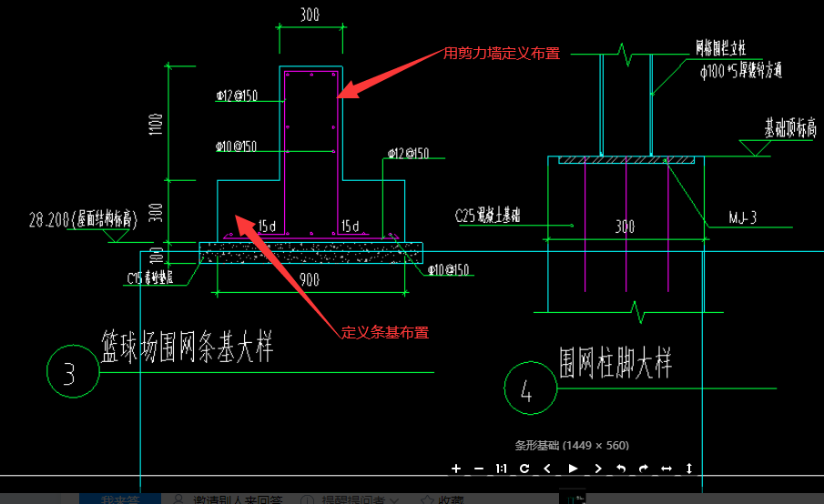
Task: Click the φ100*5 steel tube annotation
Action: pos(741,70)
